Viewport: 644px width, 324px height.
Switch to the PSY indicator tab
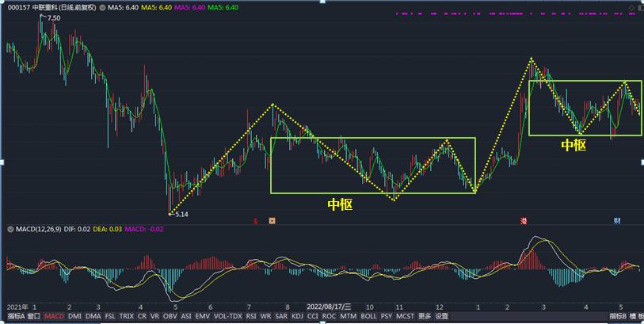(x=386, y=316)
